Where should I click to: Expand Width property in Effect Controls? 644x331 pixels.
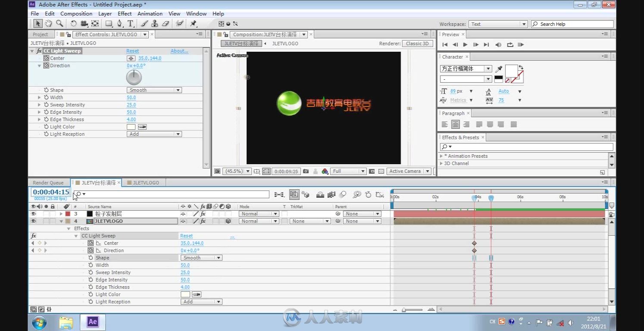click(40, 97)
